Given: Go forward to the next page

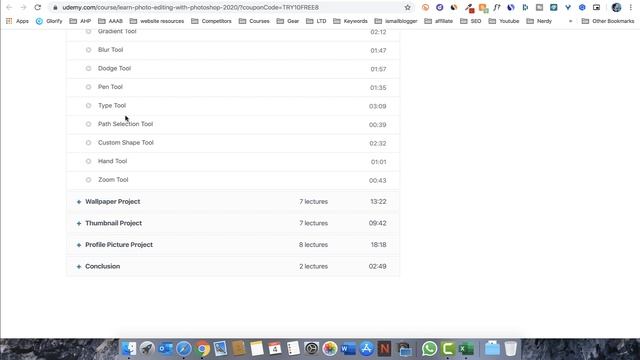Looking at the screenshot, I should tap(23, 7).
